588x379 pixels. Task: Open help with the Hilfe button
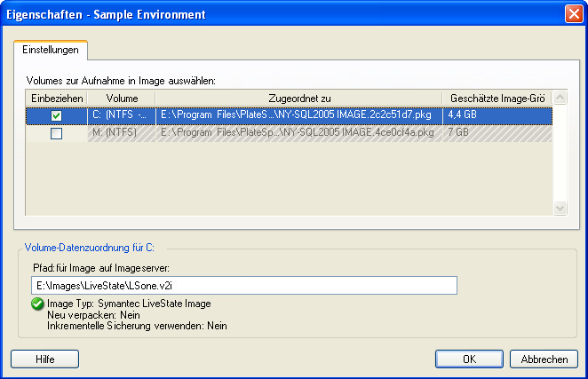coord(45,359)
